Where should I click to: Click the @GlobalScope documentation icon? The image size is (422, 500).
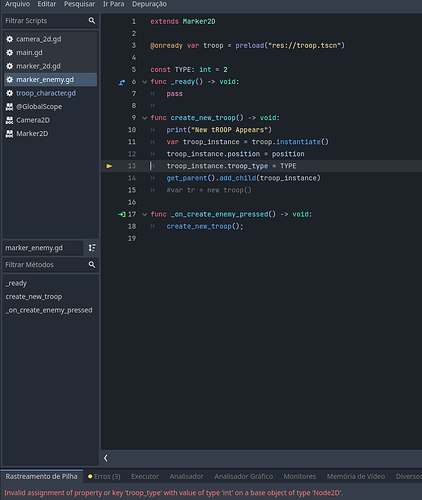tap(9, 107)
